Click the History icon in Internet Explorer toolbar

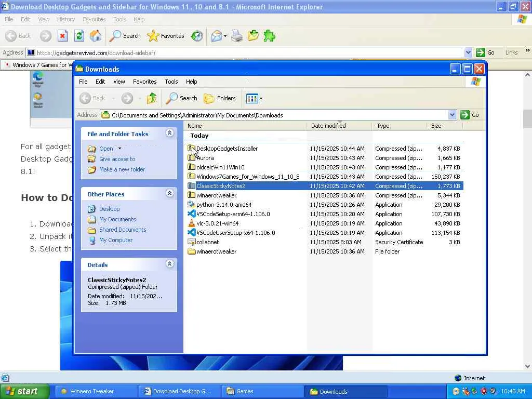click(x=197, y=36)
